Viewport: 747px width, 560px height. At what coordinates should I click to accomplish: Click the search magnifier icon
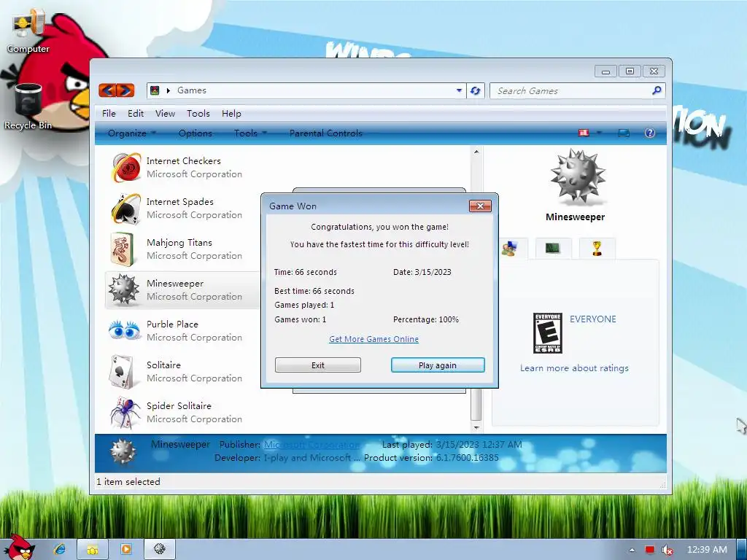pyautogui.click(x=657, y=90)
